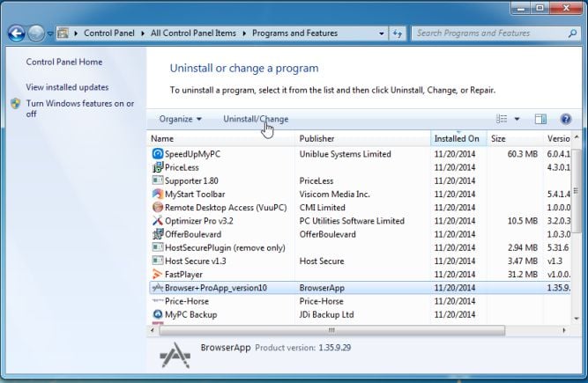Click the Browser+ProApp_version10 icon
This screenshot has width=588, height=383.
pyautogui.click(x=158, y=288)
